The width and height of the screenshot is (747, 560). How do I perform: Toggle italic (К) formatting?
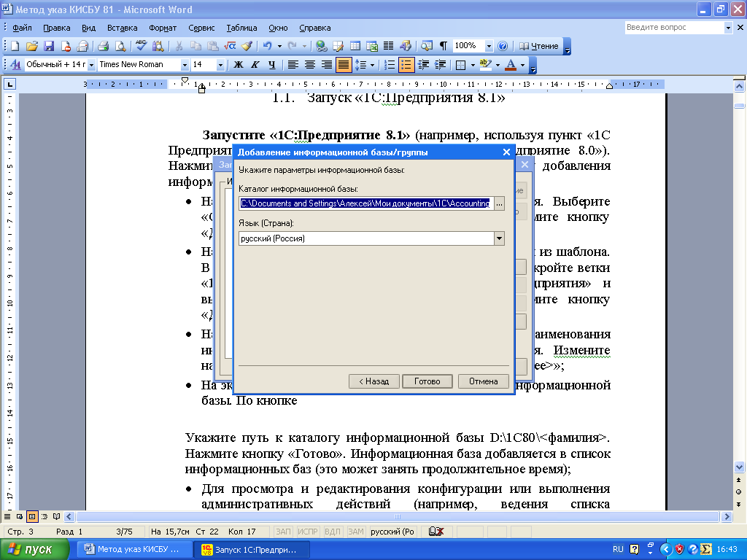pyautogui.click(x=255, y=64)
